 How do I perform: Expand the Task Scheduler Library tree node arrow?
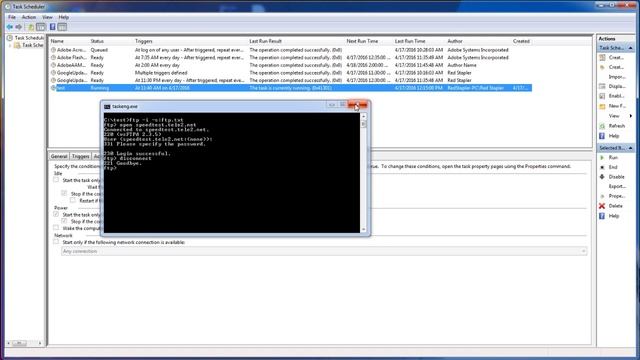click(10, 45)
